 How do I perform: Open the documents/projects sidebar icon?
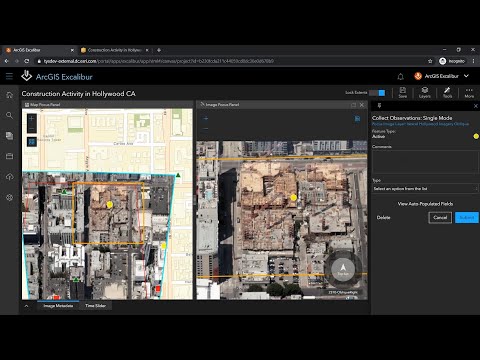point(9,136)
